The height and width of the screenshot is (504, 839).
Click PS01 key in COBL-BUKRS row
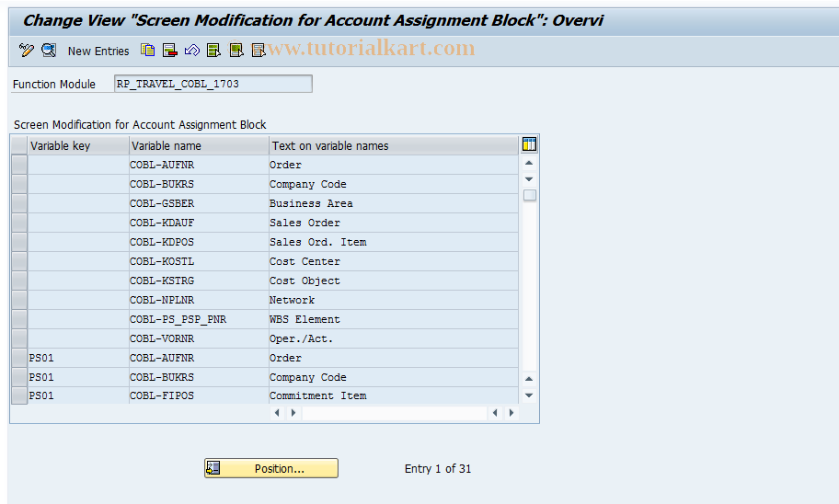pyautogui.click(x=78, y=377)
